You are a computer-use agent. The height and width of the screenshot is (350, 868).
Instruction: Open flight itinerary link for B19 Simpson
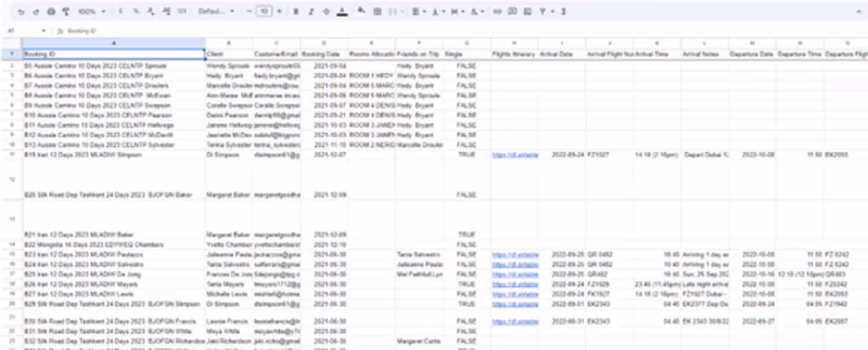click(x=514, y=155)
